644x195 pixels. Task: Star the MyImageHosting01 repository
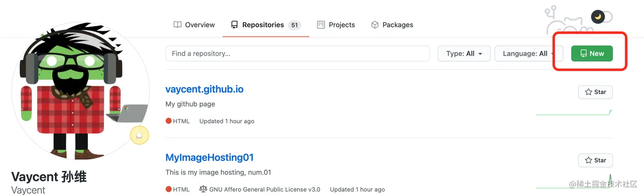pos(595,160)
